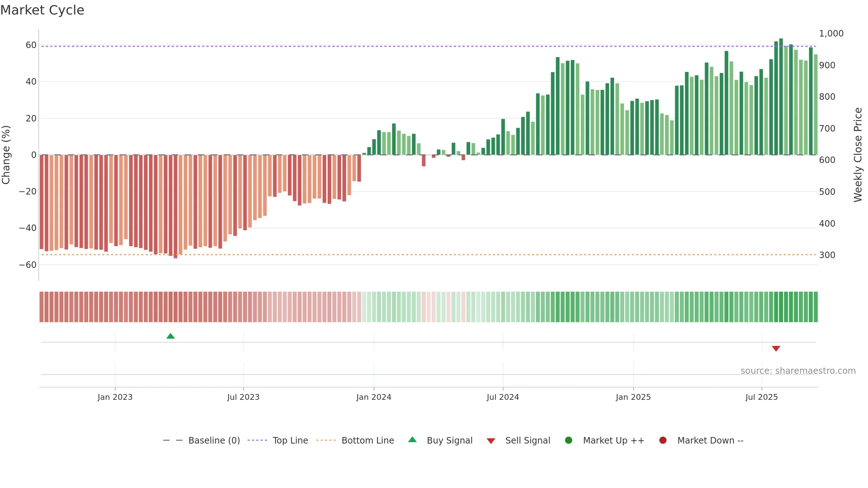Toggle Top Line legend entry
This screenshot has width=868, height=488.
[278, 440]
